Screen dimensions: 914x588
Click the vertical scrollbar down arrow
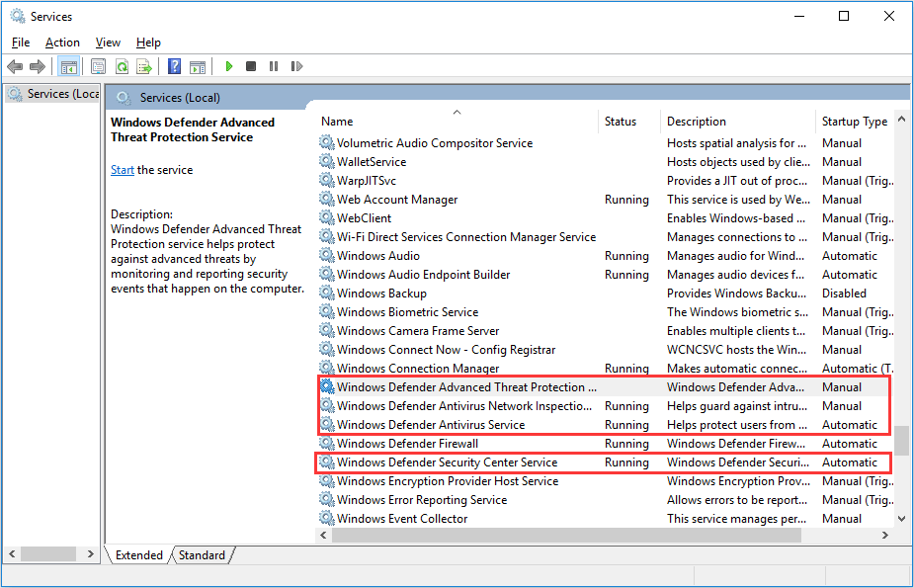902,519
